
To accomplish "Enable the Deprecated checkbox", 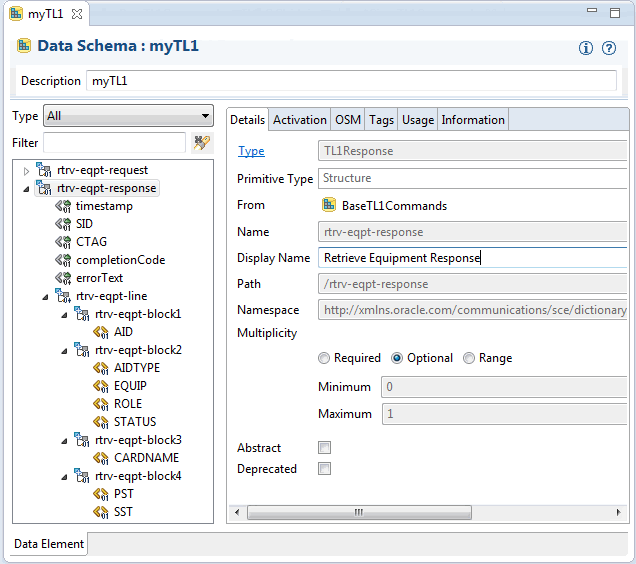I will [x=324, y=469].
